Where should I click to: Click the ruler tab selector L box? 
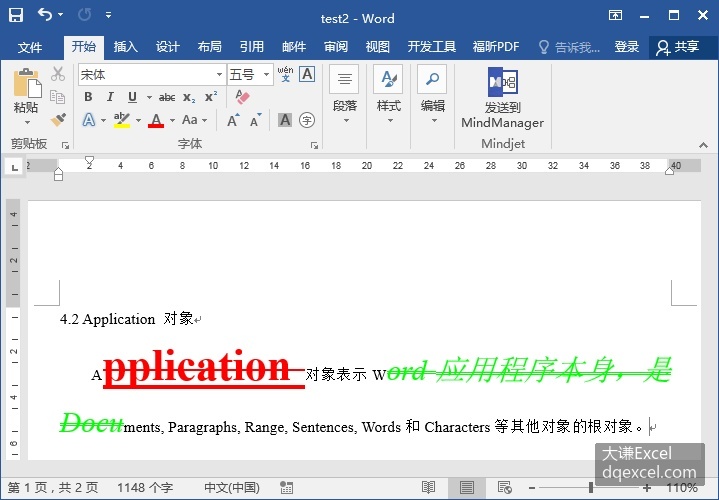click(x=15, y=167)
